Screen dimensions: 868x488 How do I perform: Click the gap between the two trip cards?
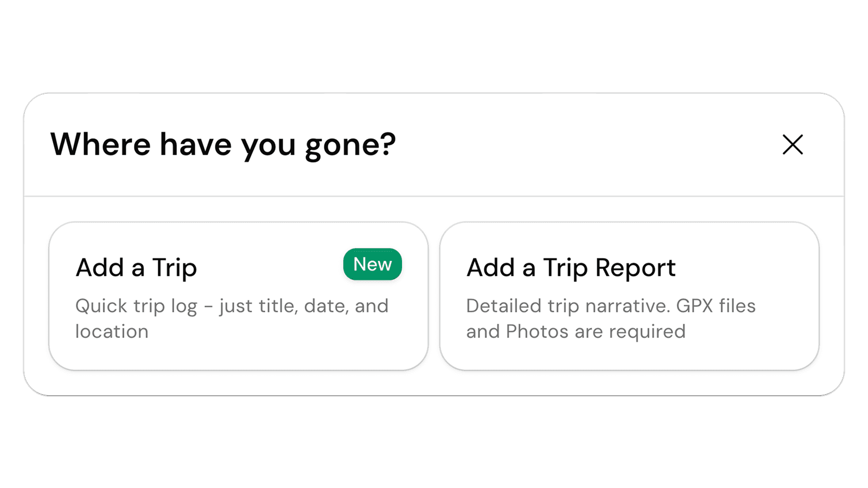click(x=434, y=296)
